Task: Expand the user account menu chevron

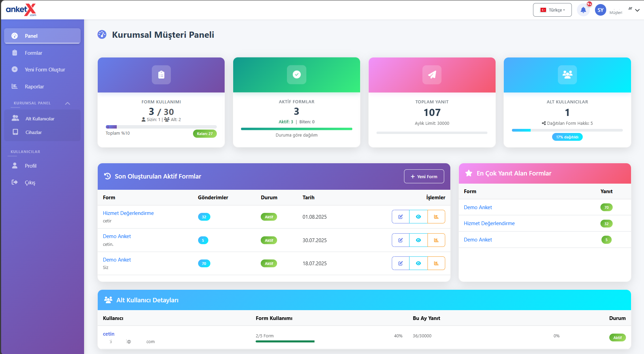Action: pyautogui.click(x=637, y=10)
